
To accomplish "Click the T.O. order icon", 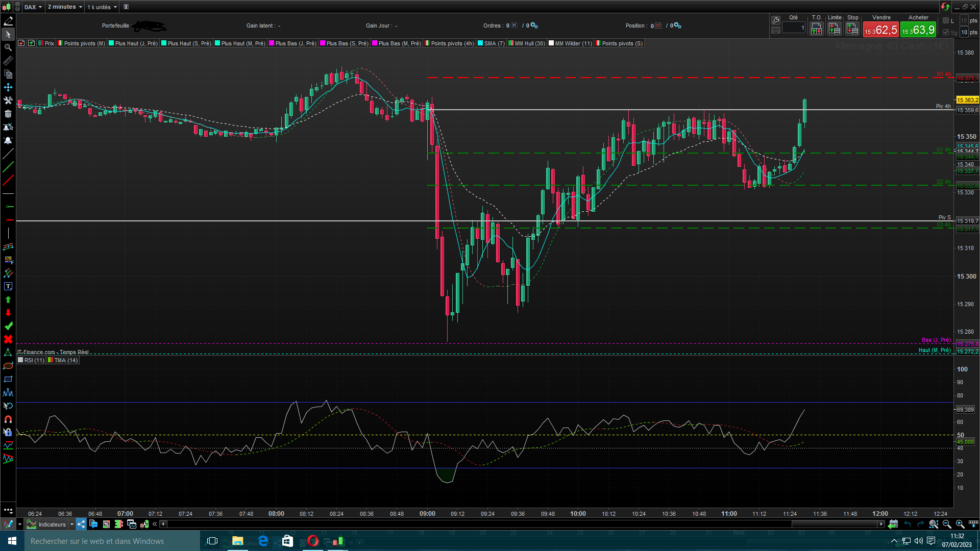I will [x=816, y=29].
